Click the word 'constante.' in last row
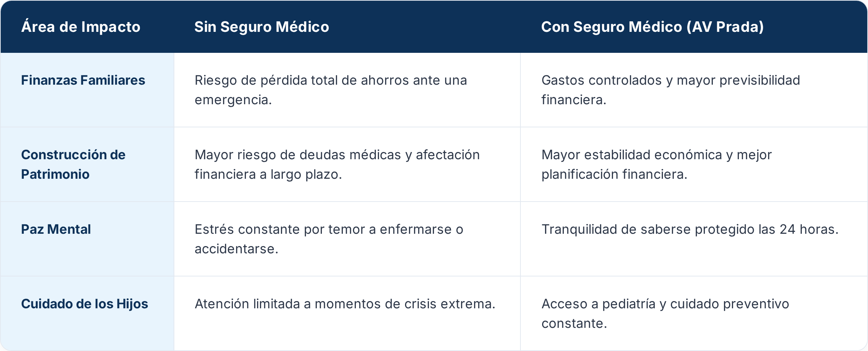This screenshot has height=351, width=868. tap(574, 323)
